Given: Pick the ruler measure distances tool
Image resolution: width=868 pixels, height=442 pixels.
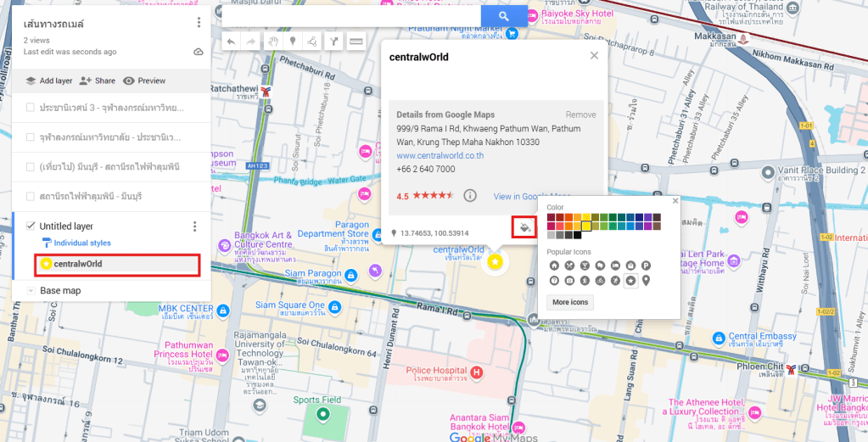Looking at the screenshot, I should [x=356, y=41].
